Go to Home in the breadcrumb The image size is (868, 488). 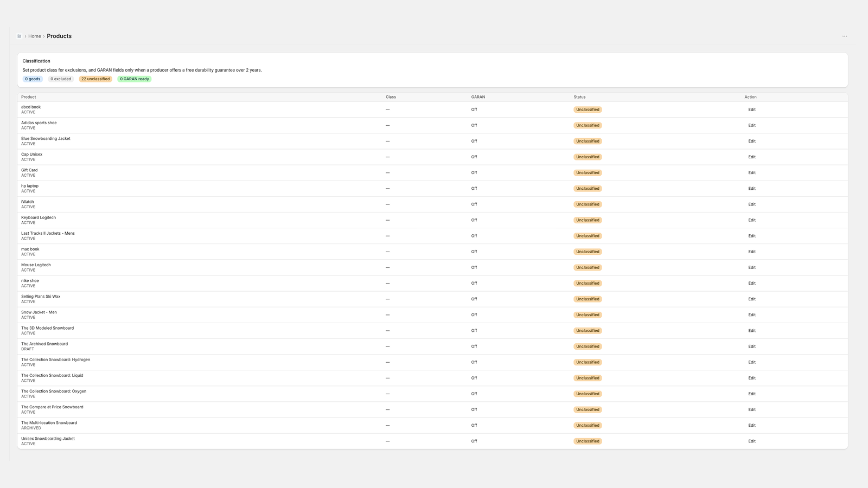coord(35,36)
